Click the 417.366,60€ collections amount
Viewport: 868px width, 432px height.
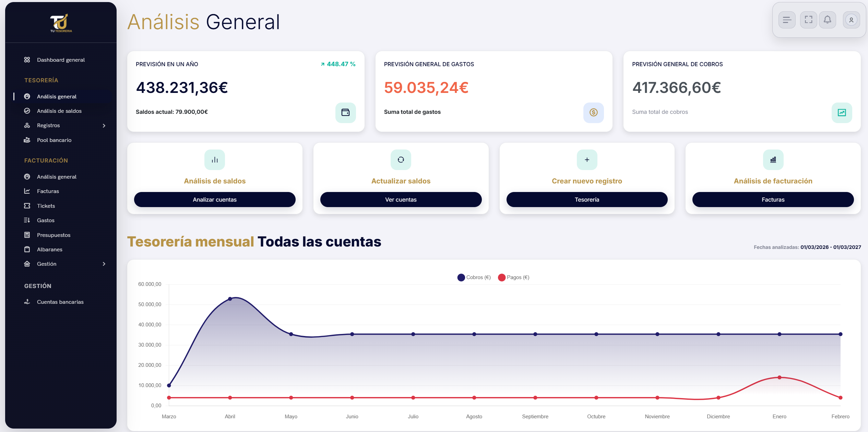(677, 88)
